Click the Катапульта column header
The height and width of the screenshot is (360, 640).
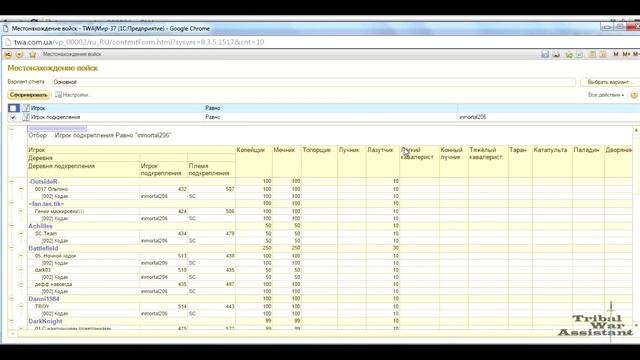[x=550, y=150]
